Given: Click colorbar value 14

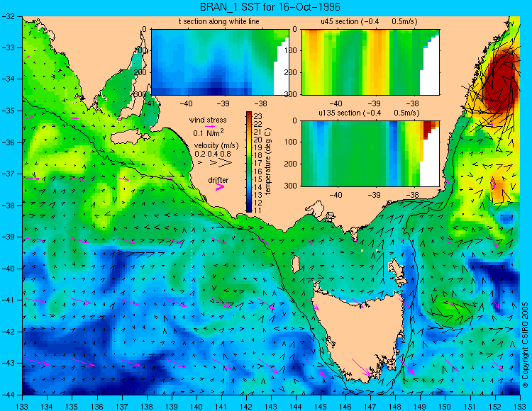Looking at the screenshot, I should 258,187.
